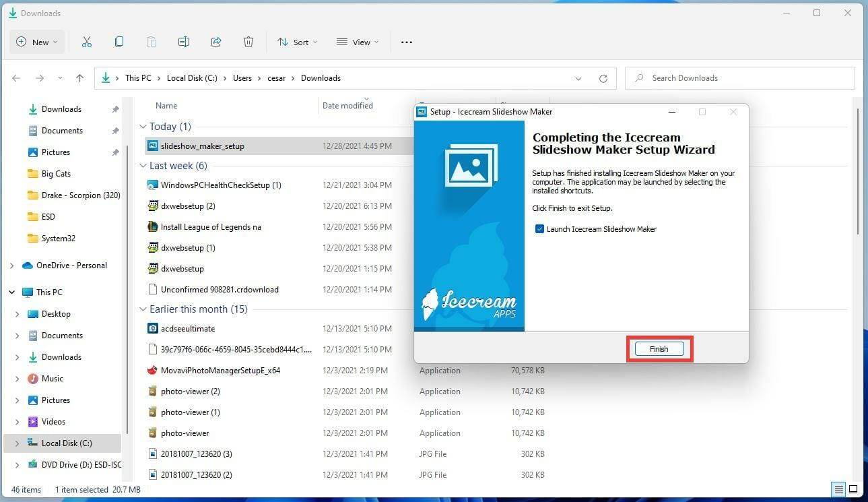The width and height of the screenshot is (868, 502).
Task: Click the Delete trash icon
Action: pyautogui.click(x=248, y=42)
